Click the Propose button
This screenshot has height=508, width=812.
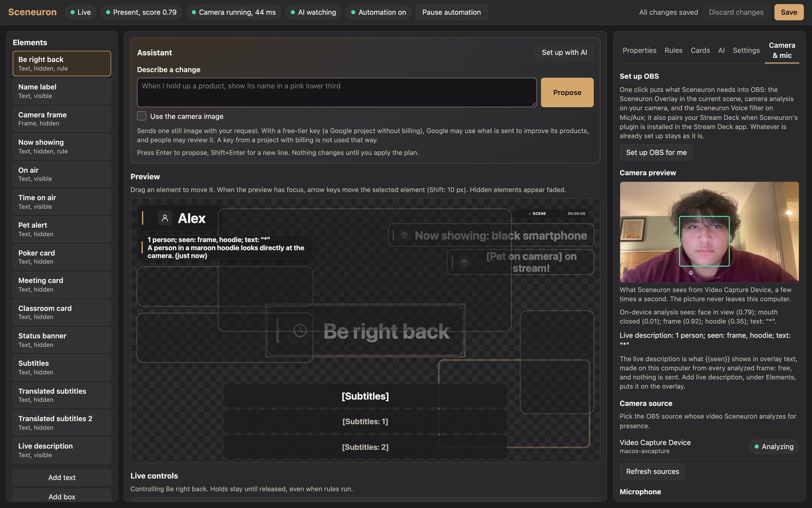(x=567, y=93)
